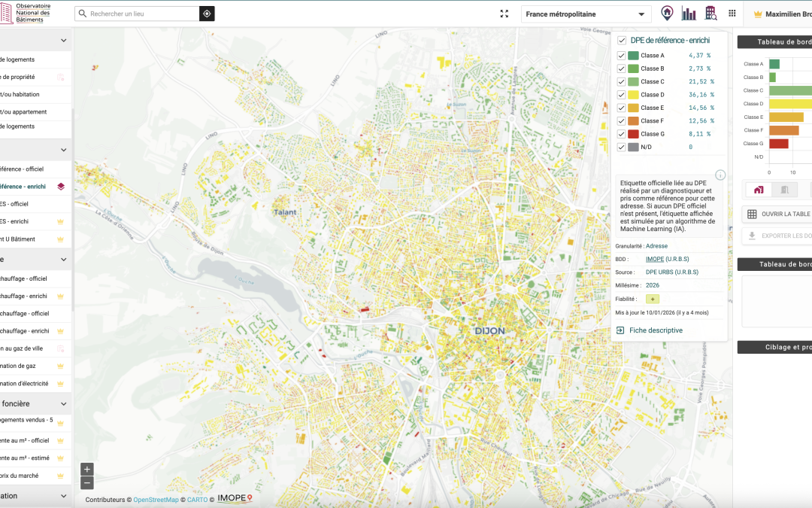Locate my position with the target button

[x=207, y=14]
